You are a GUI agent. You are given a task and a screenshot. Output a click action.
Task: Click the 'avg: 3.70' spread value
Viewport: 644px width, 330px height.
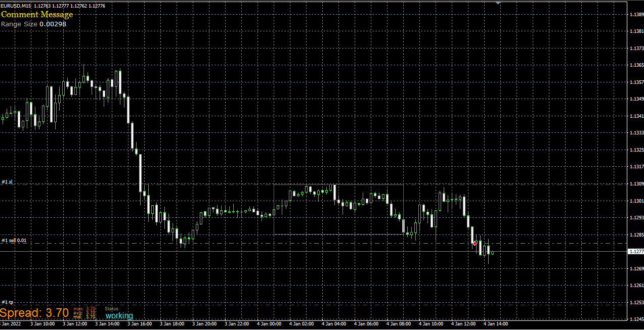tap(84, 313)
